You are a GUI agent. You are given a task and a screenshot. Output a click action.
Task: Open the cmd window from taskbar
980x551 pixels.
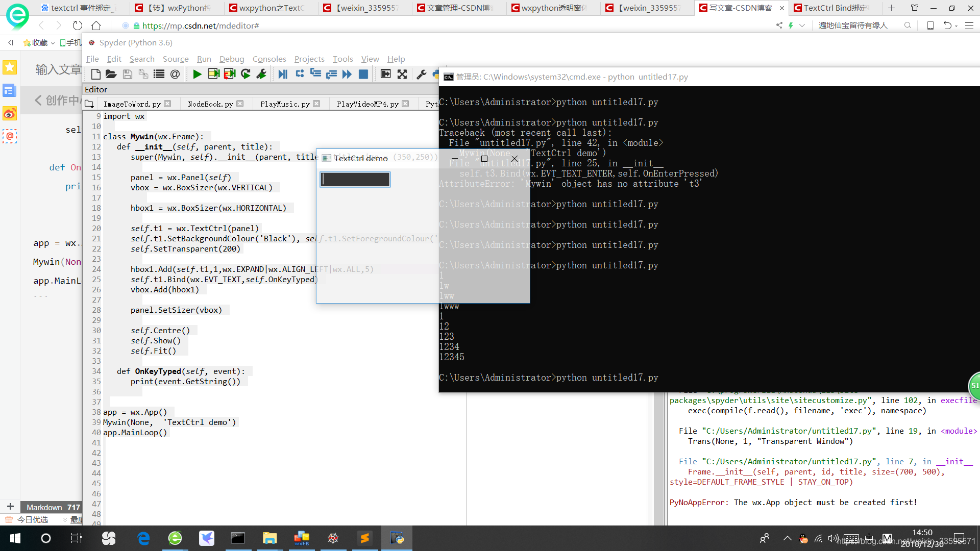[x=238, y=538]
